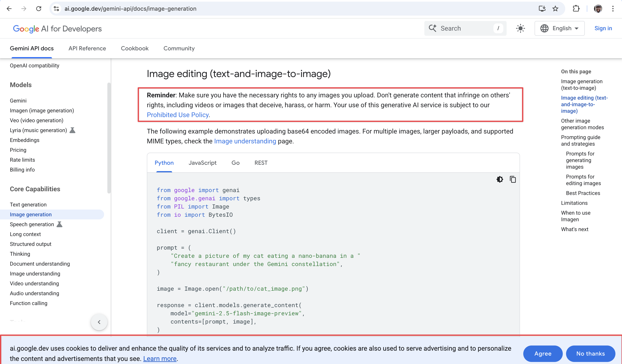Image resolution: width=622 pixels, height=364 pixels.
Task: Open the browser extensions puzzle icon
Action: [x=576, y=9]
